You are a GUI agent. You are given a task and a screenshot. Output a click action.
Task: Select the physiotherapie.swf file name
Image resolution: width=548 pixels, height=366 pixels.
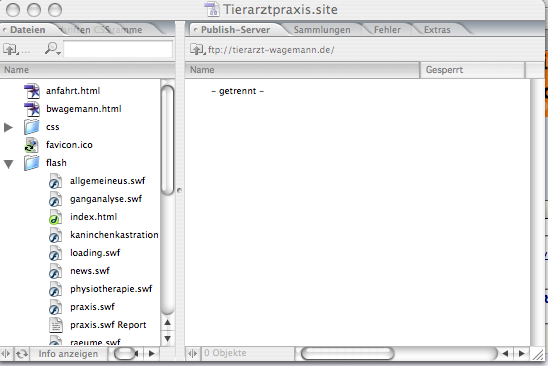[111, 289]
